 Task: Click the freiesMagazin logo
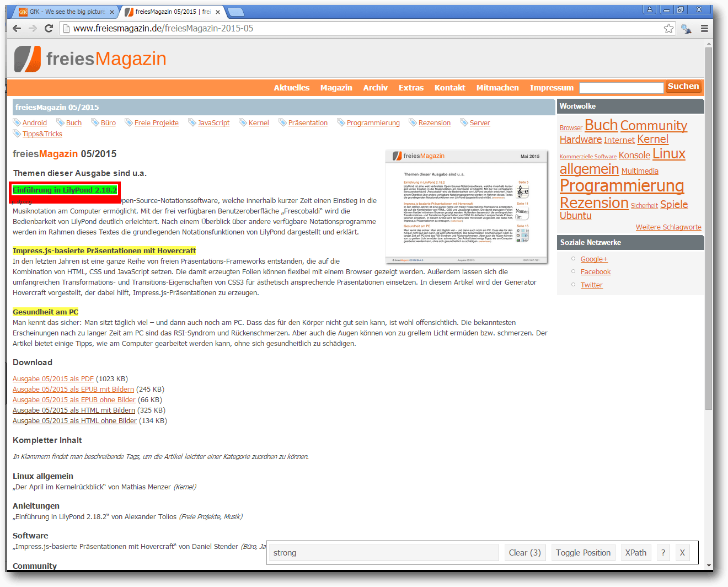[90, 58]
